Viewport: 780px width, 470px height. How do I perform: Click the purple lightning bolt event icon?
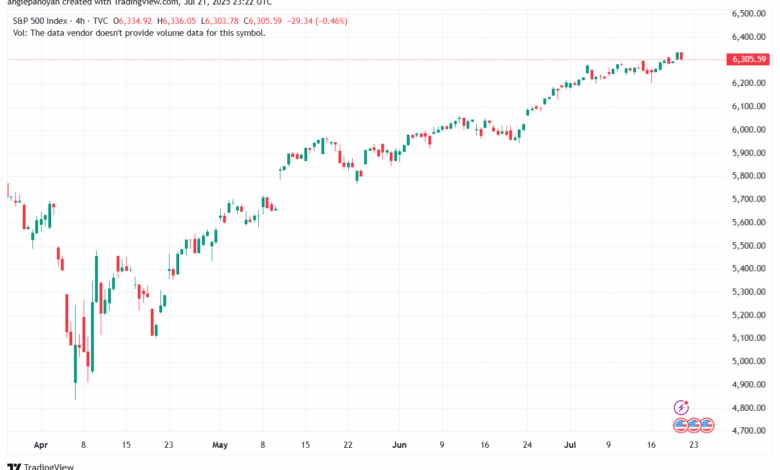(x=681, y=407)
